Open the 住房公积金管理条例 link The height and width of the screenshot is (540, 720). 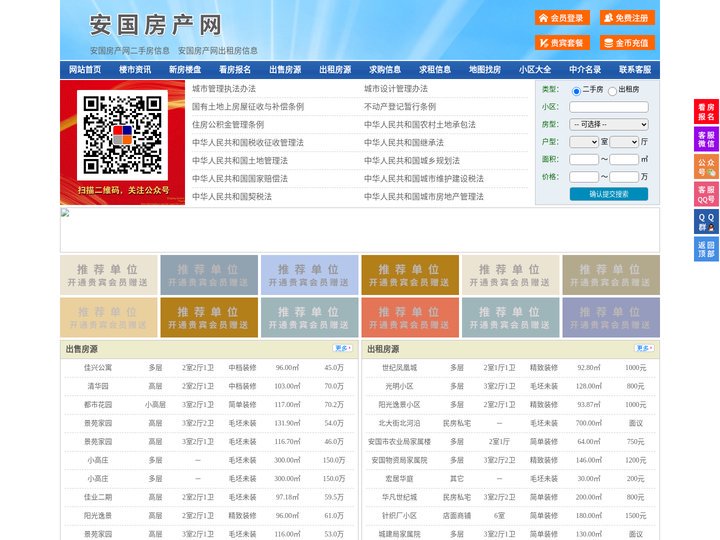point(228,124)
